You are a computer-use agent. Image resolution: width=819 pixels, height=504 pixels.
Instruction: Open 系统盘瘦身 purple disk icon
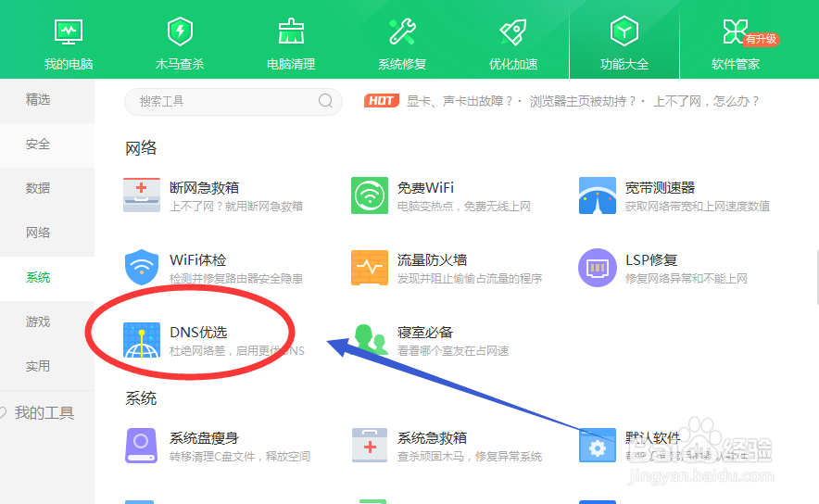[x=142, y=446]
